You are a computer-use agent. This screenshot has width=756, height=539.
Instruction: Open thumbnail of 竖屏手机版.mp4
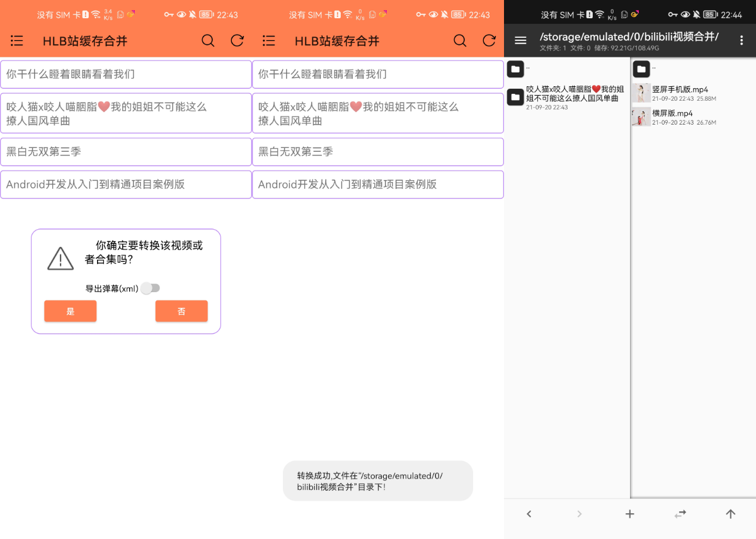click(x=641, y=93)
